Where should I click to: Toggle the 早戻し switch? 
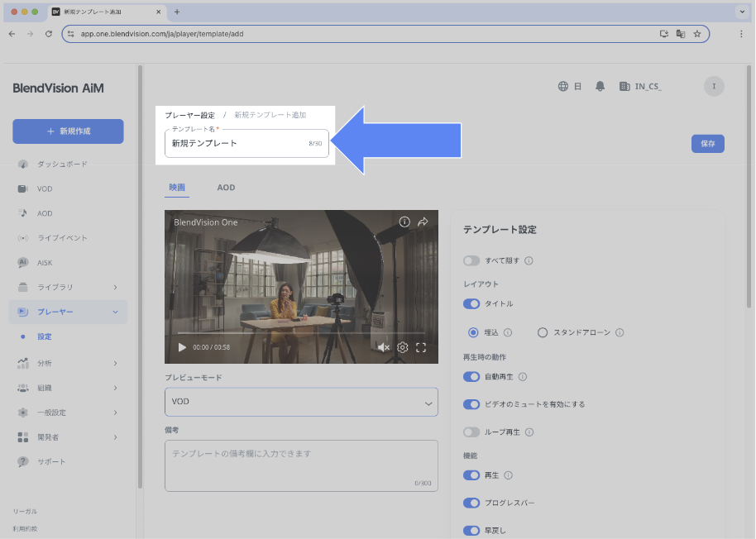pos(471,531)
